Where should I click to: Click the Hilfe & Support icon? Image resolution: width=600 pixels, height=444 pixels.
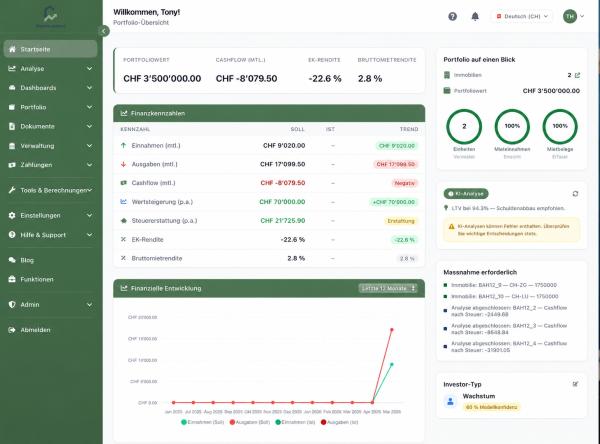click(12, 235)
